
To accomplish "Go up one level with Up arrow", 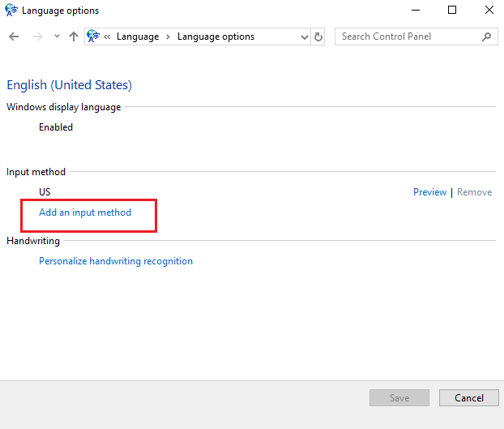I will 74,36.
